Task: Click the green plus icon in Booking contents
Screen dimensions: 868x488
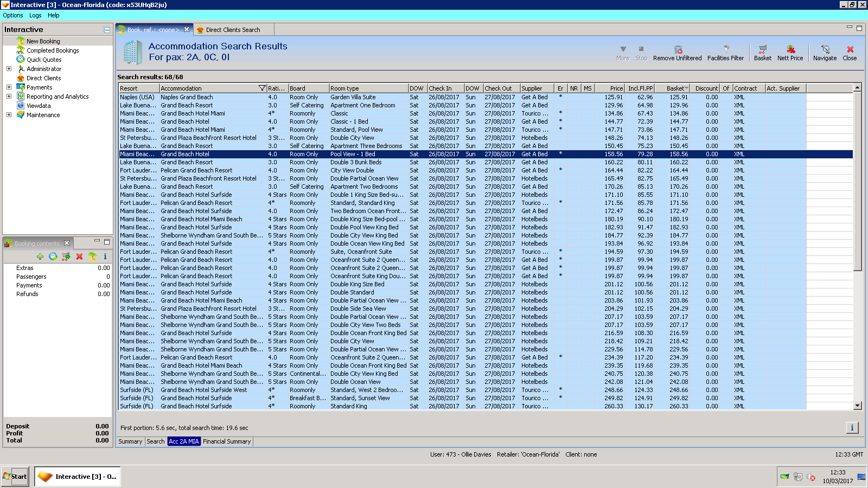Action: click(x=40, y=256)
